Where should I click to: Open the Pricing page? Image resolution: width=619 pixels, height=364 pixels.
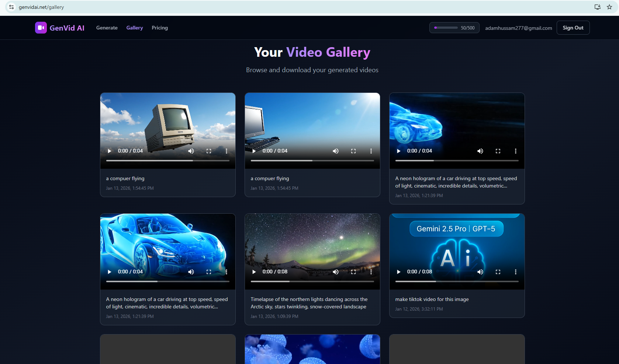(159, 28)
